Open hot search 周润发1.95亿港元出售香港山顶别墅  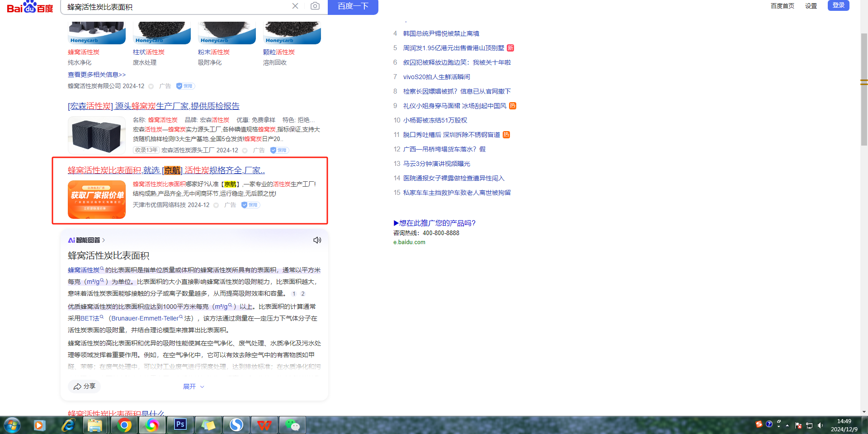(453, 48)
